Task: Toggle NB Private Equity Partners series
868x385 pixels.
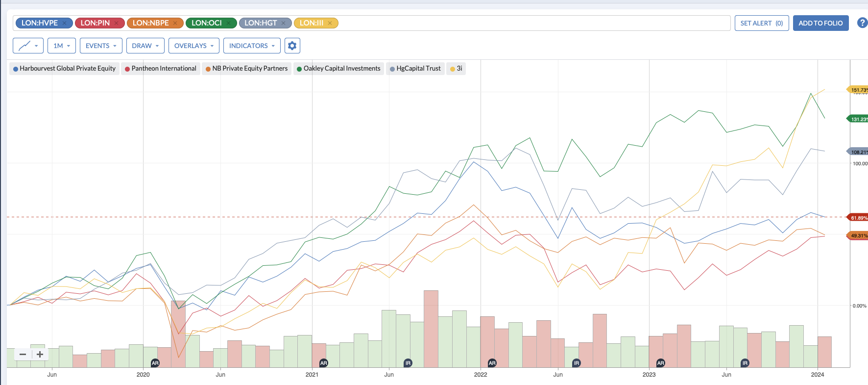Action: 246,69
